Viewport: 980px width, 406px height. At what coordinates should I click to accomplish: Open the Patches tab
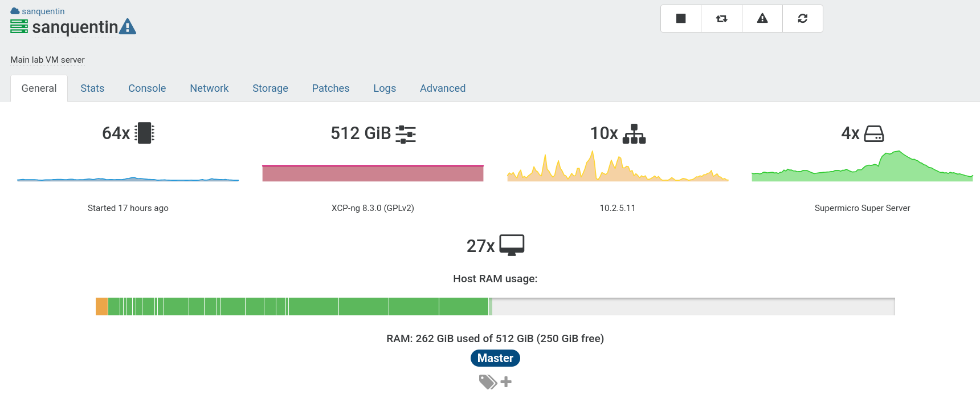click(330, 88)
